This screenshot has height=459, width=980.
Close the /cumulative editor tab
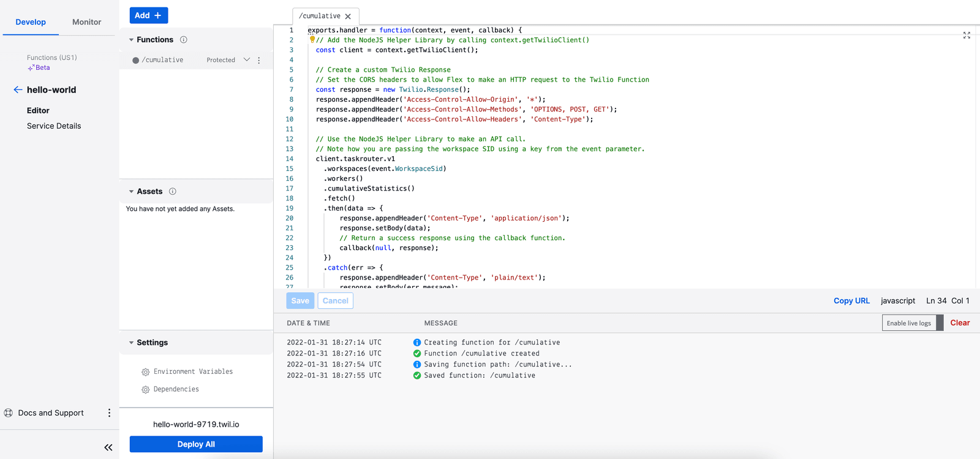point(348,17)
